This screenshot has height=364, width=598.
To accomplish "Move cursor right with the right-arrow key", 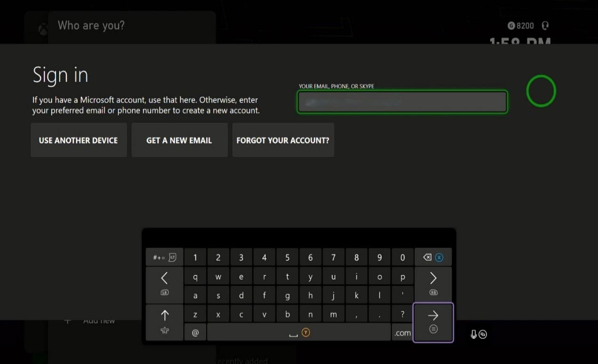I will 433,285.
